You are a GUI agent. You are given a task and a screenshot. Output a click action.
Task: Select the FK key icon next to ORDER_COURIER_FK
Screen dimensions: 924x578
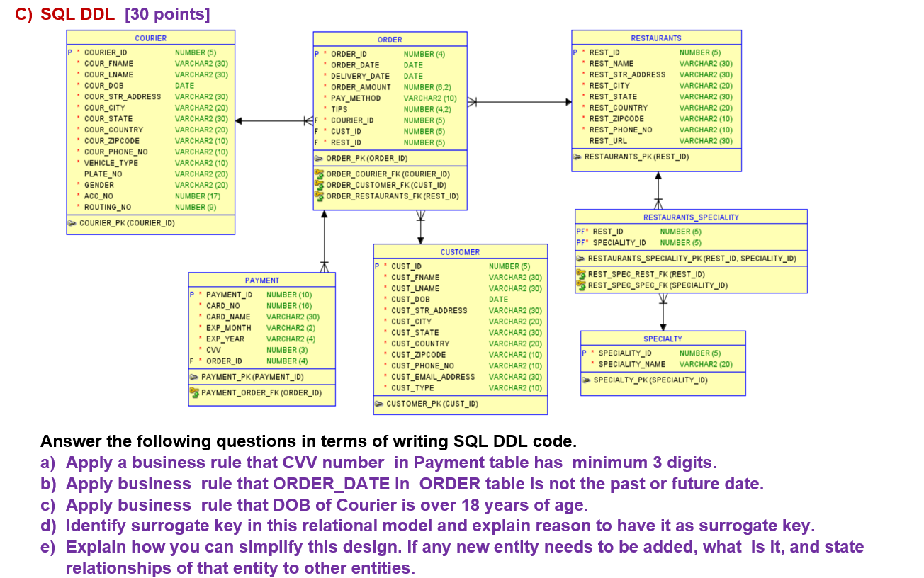pyautogui.click(x=319, y=174)
